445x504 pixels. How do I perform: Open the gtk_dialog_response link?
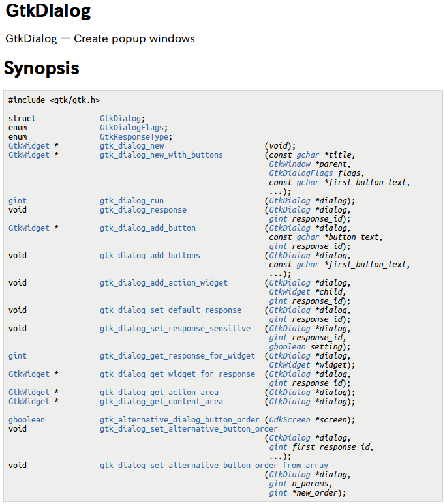pyautogui.click(x=143, y=210)
